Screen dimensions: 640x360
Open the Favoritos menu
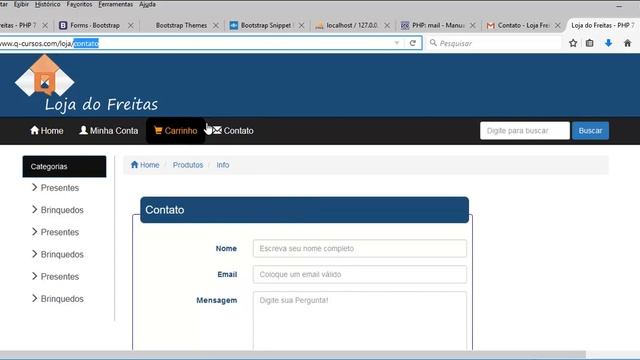(x=79, y=4)
